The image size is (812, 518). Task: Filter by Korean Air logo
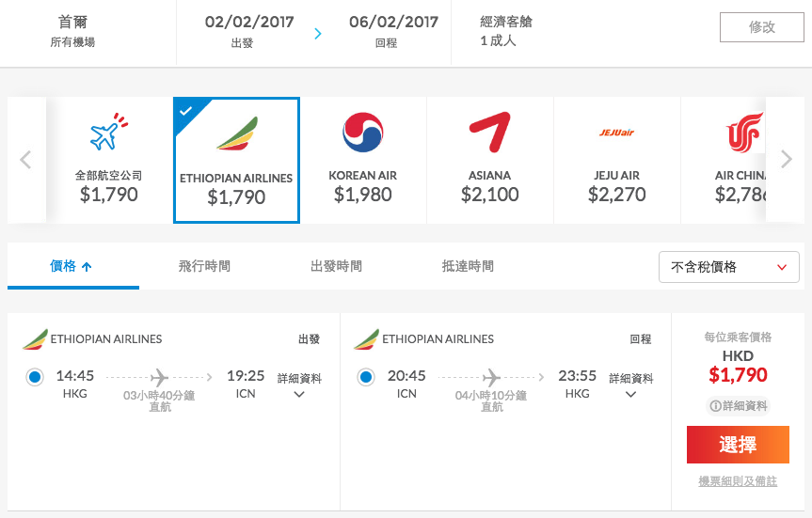click(x=363, y=132)
